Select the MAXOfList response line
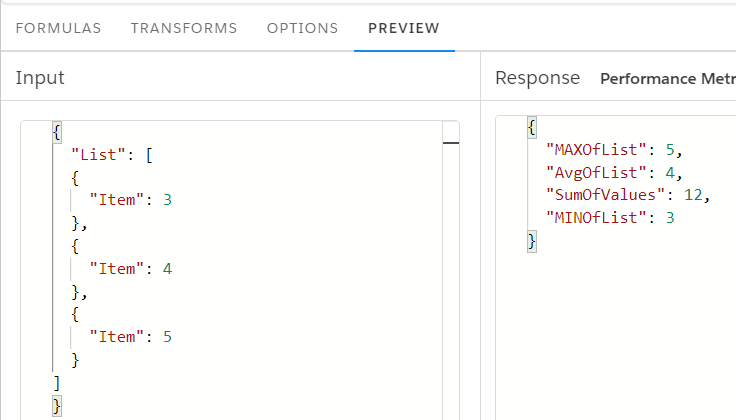The height and width of the screenshot is (420, 736). 614,150
